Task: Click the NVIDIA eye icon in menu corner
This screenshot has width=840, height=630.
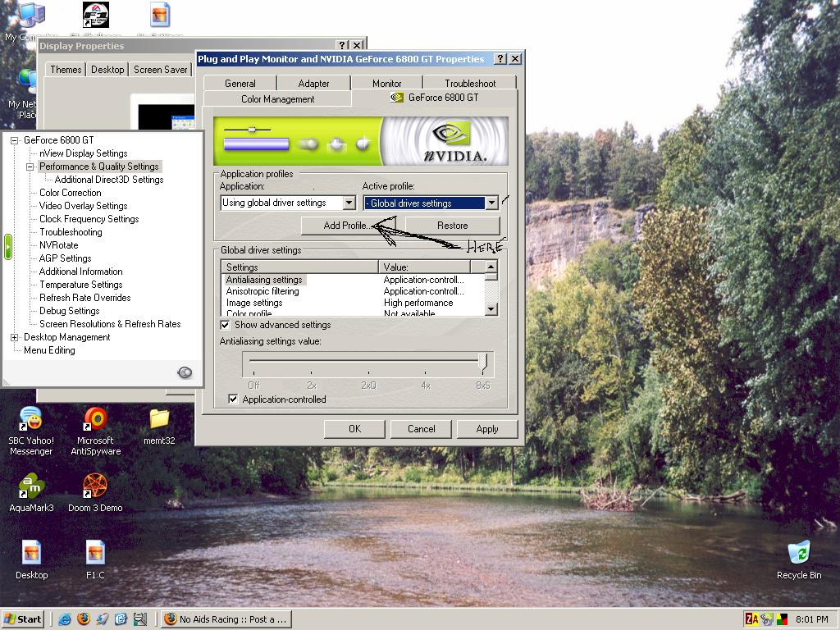Action: pyautogui.click(x=185, y=372)
